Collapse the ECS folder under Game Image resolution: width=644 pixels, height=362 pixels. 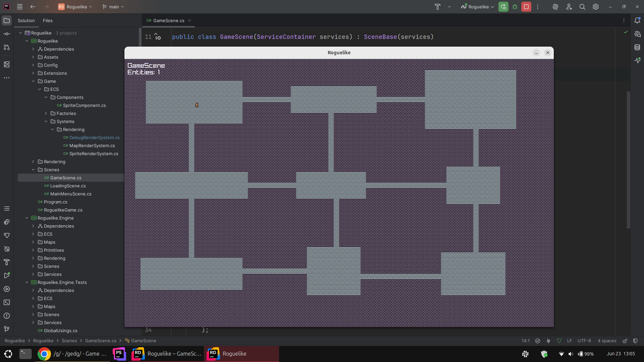(40, 89)
